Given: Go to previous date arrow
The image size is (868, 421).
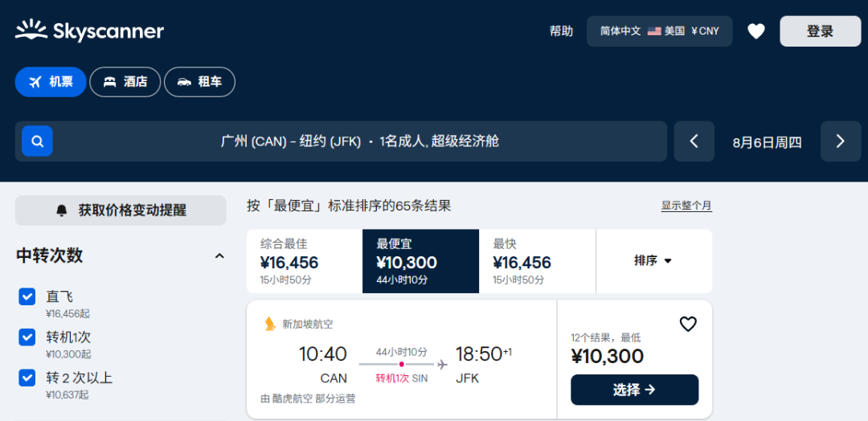Looking at the screenshot, I should pyautogui.click(x=694, y=141).
